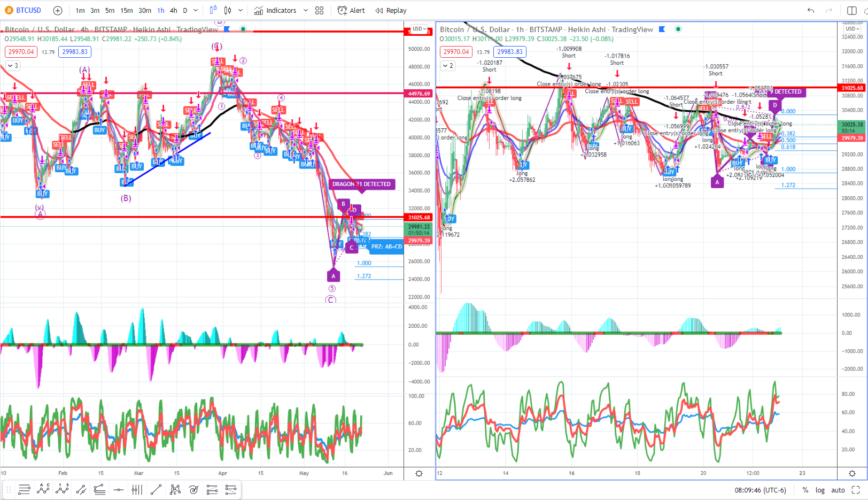Select the Parallel Channel drawing tool

pyautogui.click(x=81, y=489)
